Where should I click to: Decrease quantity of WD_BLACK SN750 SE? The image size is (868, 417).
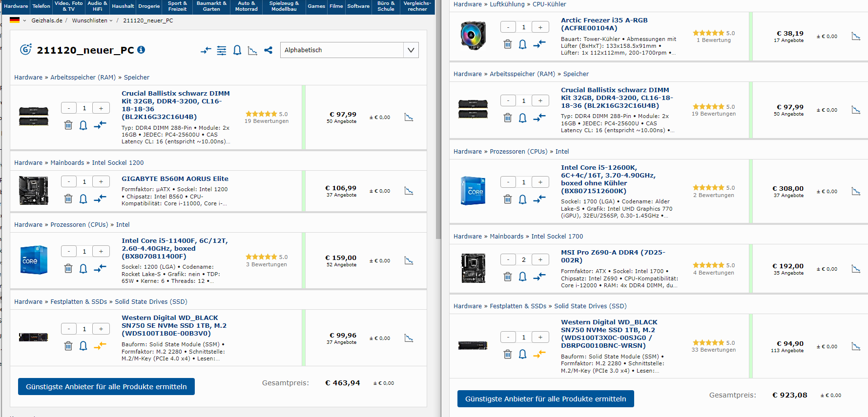click(69, 329)
